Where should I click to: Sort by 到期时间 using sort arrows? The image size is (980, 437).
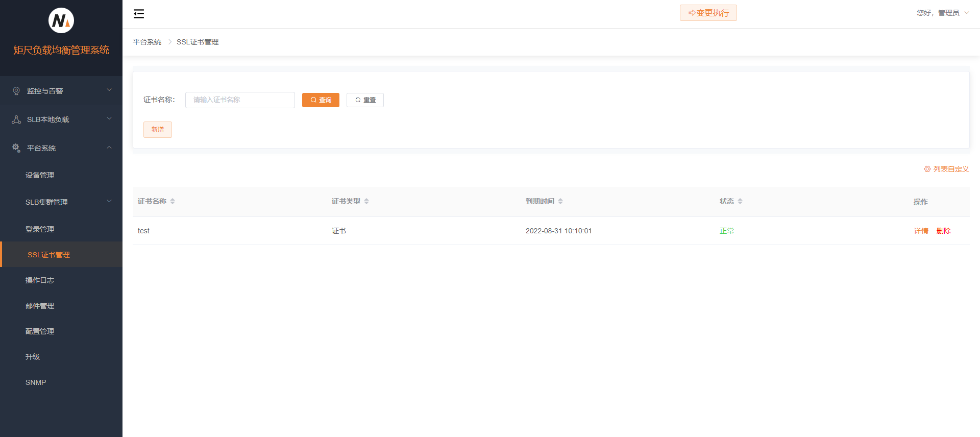[560, 201]
